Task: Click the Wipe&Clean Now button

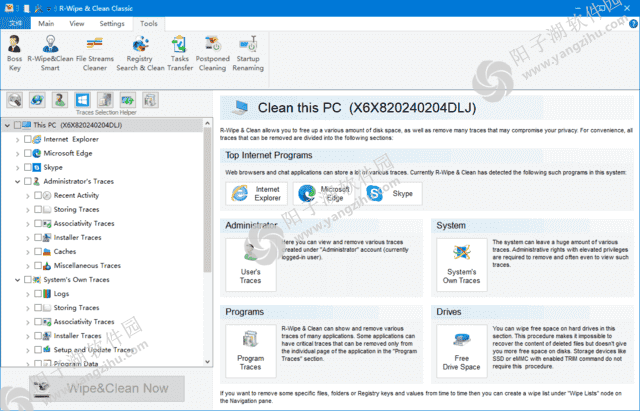Action: coord(107,388)
